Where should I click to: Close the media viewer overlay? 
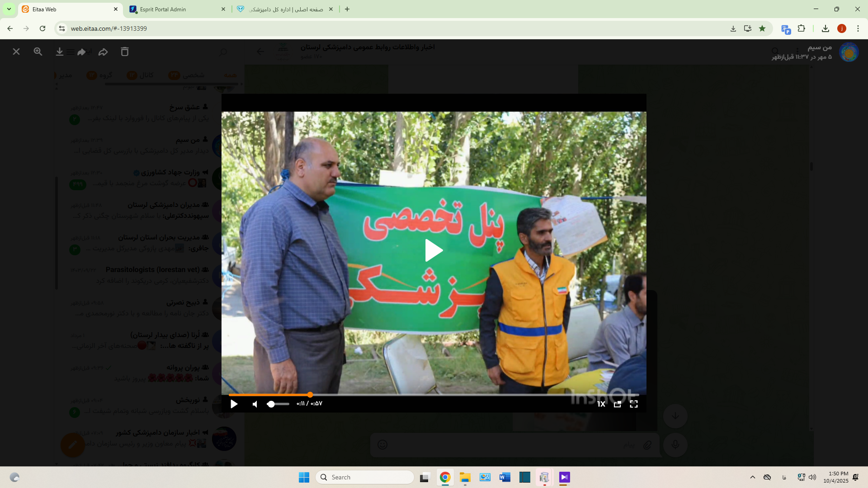point(16,52)
